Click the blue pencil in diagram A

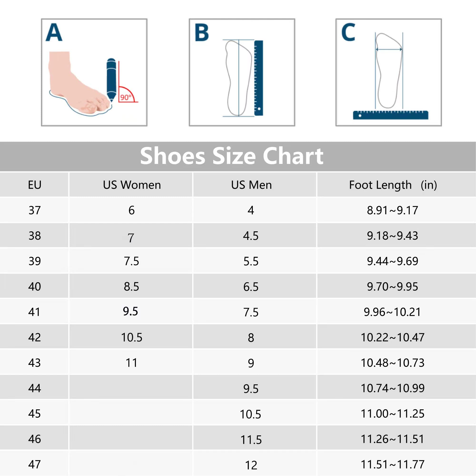(x=111, y=79)
